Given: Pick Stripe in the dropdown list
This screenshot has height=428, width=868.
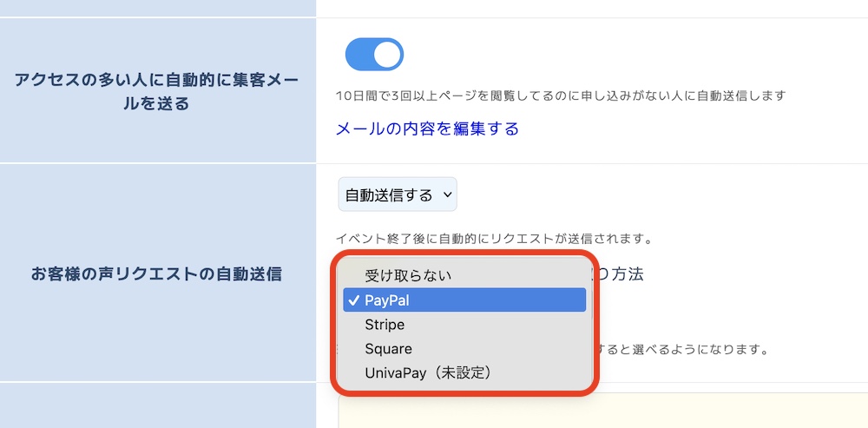Looking at the screenshot, I should pyautogui.click(x=385, y=325).
